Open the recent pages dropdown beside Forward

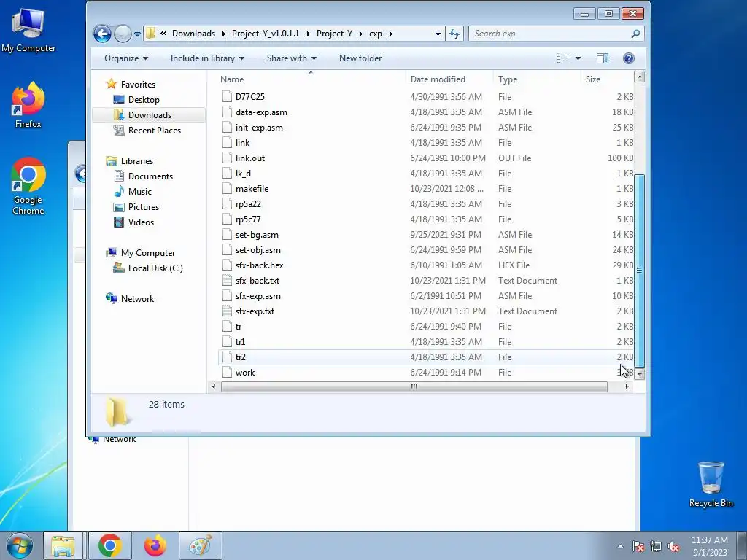coord(137,34)
